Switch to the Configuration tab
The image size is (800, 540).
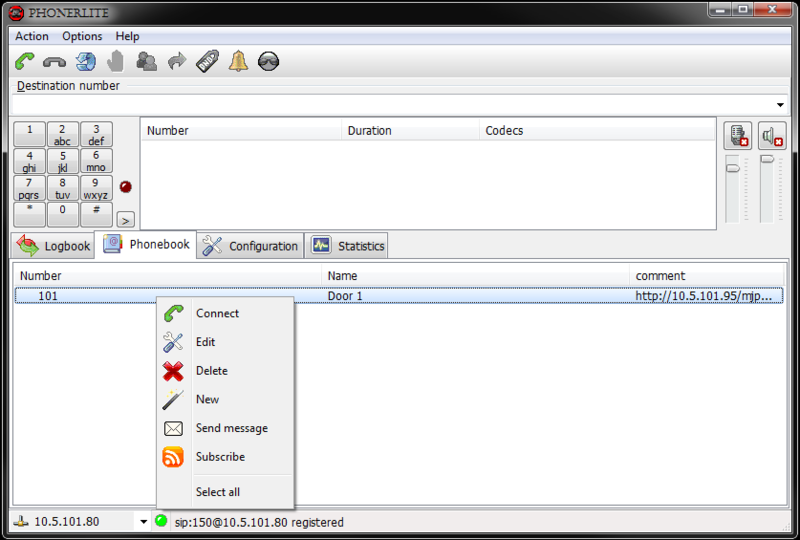point(250,246)
